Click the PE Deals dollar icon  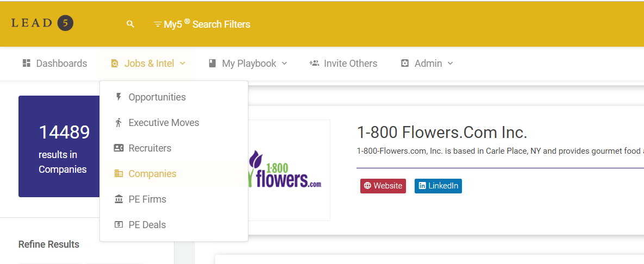click(118, 224)
